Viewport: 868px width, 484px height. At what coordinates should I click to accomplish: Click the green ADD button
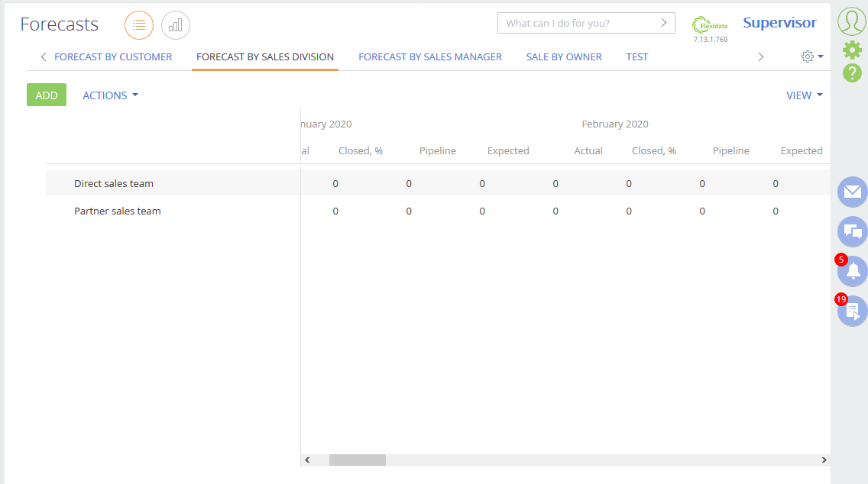tap(47, 95)
